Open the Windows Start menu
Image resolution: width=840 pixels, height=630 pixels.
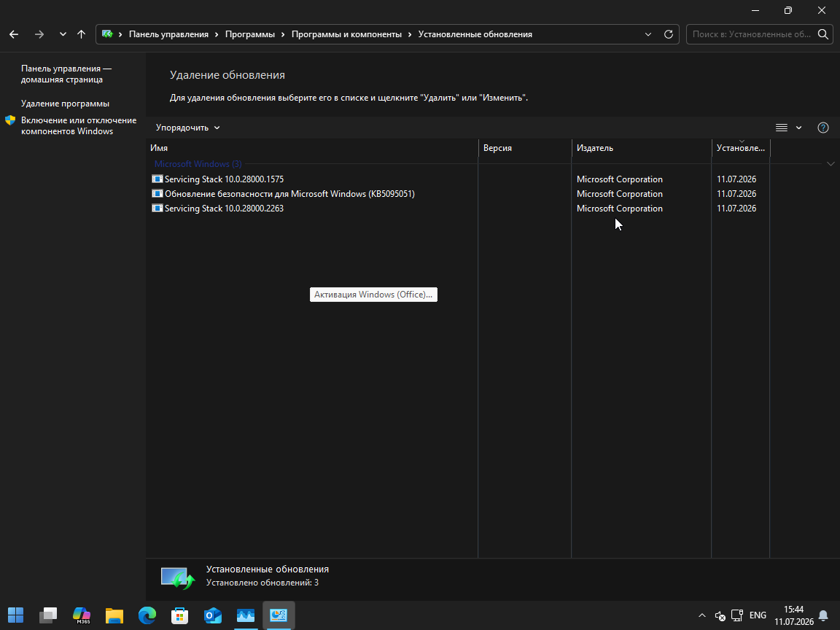point(15,615)
